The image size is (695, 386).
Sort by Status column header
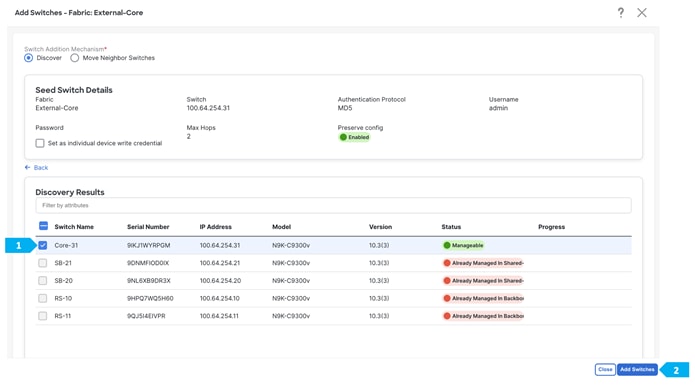[x=451, y=226]
